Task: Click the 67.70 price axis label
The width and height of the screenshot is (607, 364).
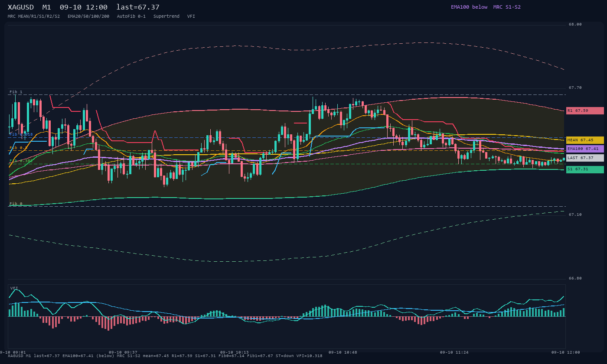Action: click(575, 88)
